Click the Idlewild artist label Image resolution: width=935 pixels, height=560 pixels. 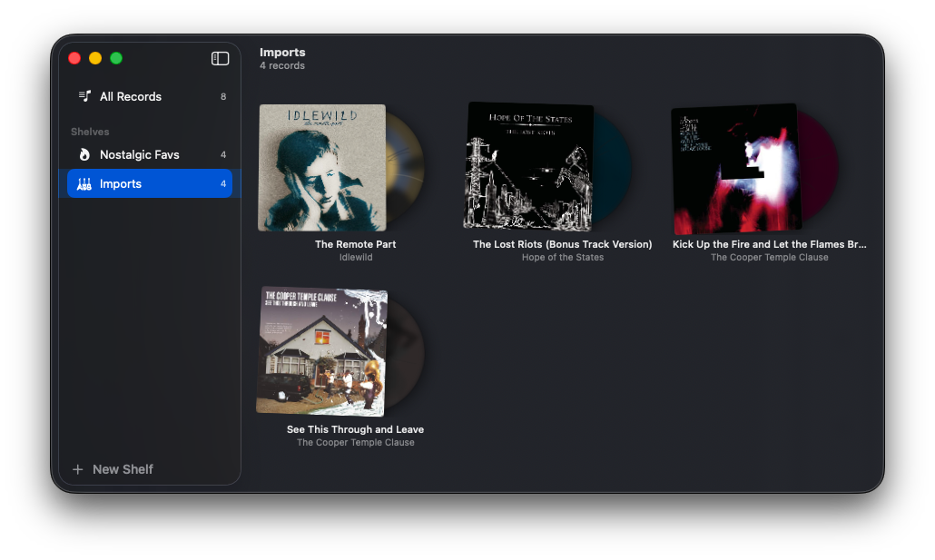click(355, 257)
